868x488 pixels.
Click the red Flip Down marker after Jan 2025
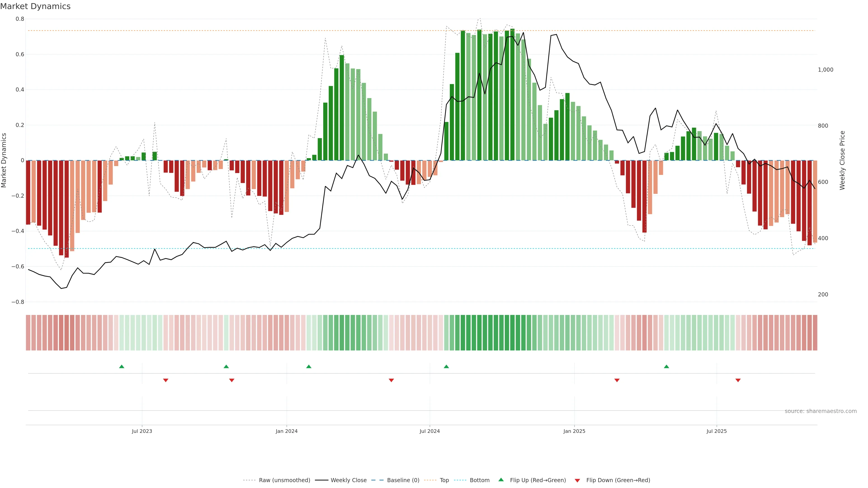click(x=617, y=380)
